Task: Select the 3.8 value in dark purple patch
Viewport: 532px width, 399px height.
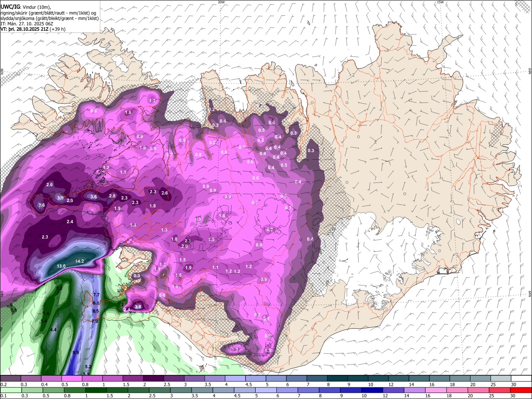Action: tap(138, 307)
